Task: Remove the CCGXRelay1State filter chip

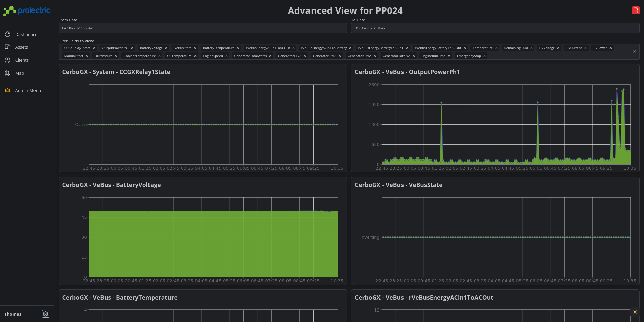Action: point(94,48)
